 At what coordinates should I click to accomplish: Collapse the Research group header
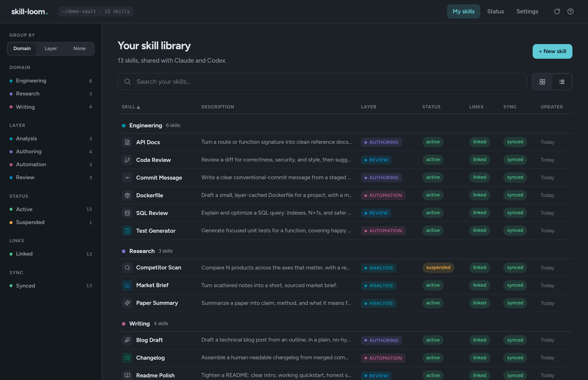tap(345, 251)
